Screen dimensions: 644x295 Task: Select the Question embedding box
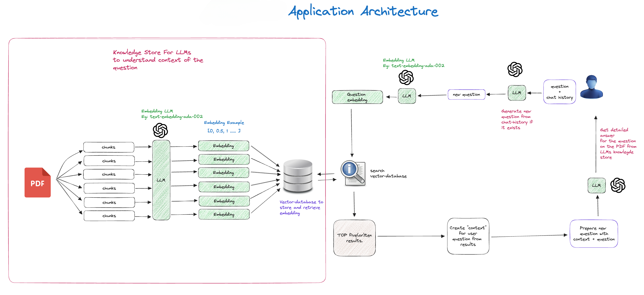click(x=357, y=97)
